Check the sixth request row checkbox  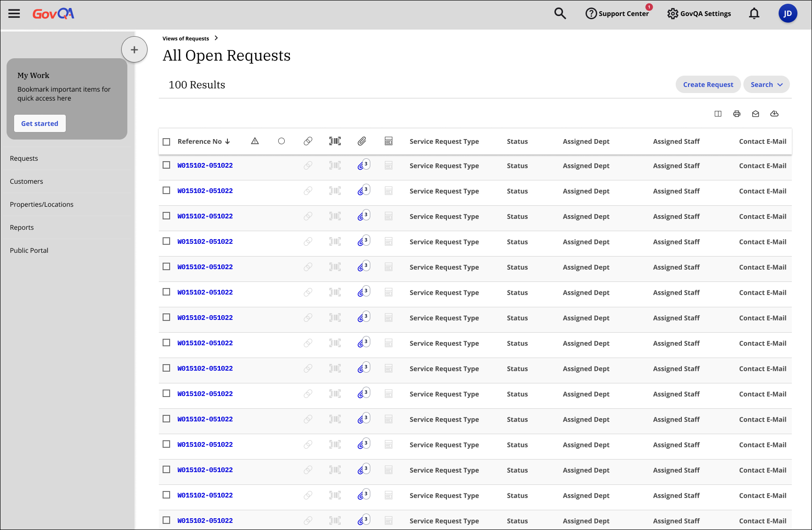pyautogui.click(x=166, y=292)
